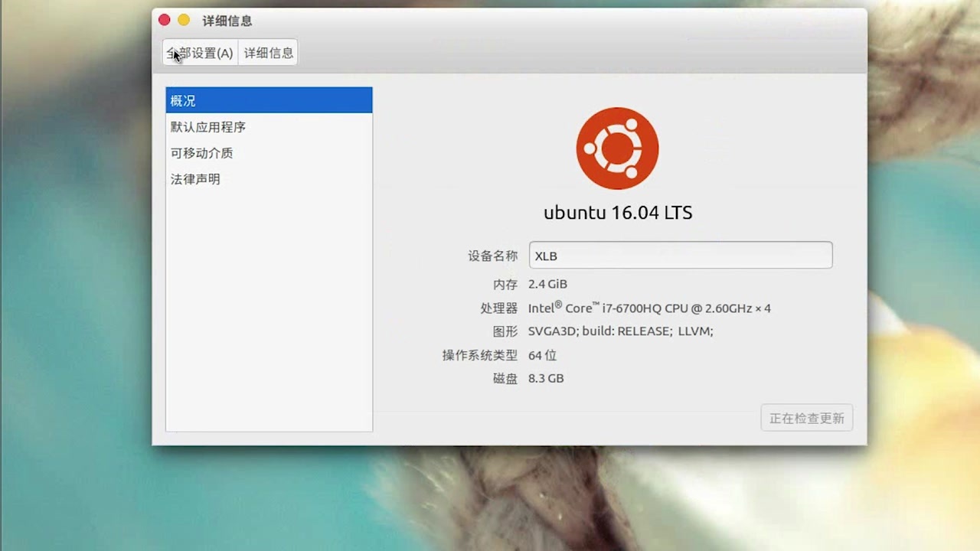Click the 操作系统类型 label
The height and width of the screenshot is (551, 980).
click(480, 355)
